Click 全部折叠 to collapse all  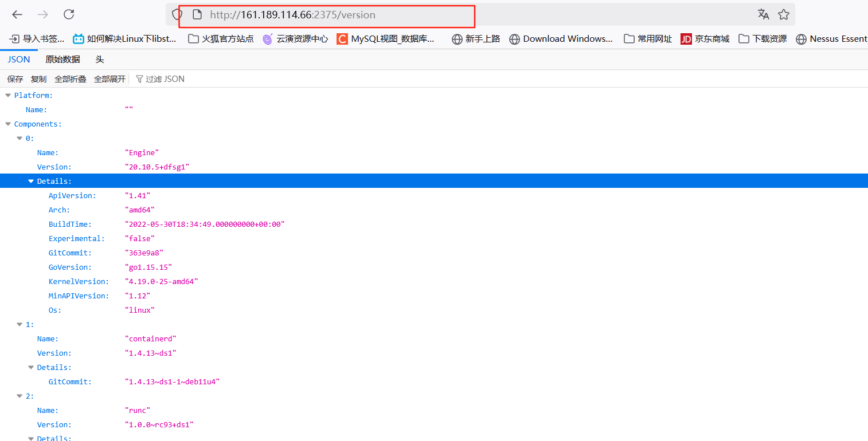71,79
